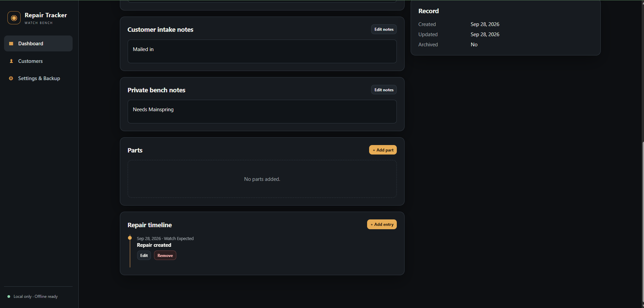This screenshot has height=308, width=644.
Task: Click the Settings gear icon
Action: pyautogui.click(x=11, y=78)
